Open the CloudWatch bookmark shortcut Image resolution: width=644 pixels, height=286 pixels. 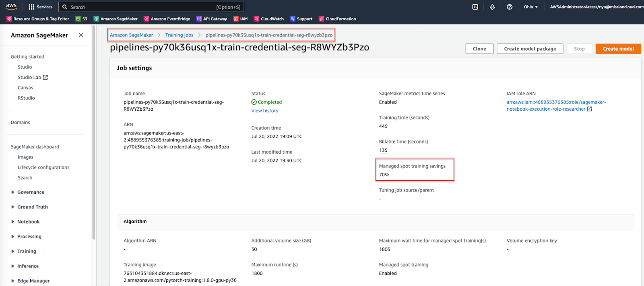[268, 19]
